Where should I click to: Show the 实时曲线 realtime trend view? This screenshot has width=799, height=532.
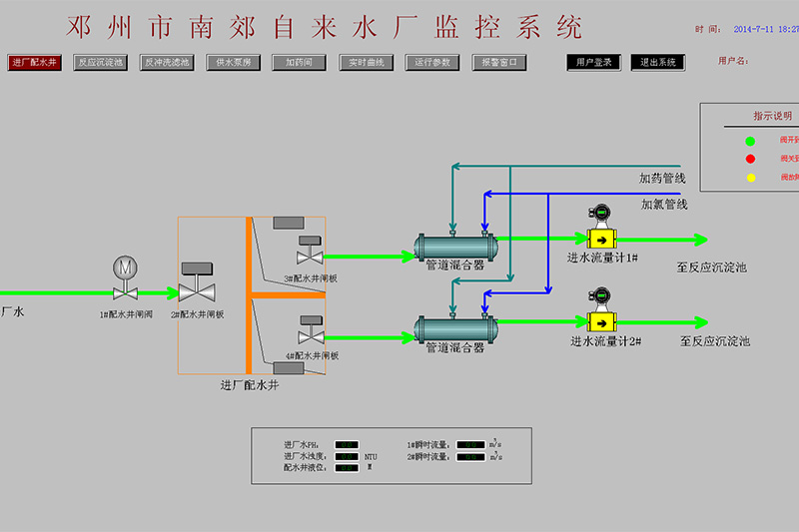point(366,62)
